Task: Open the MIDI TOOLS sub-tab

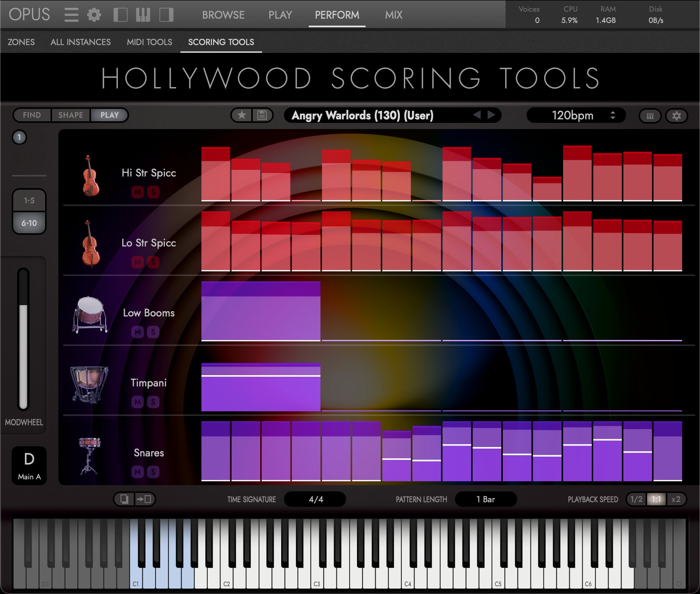Action: [149, 42]
